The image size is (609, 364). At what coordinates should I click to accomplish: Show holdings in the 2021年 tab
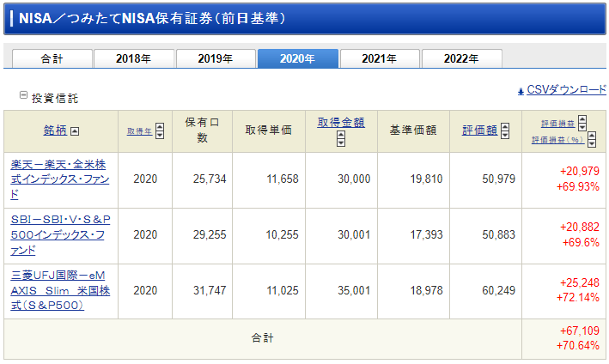(x=379, y=58)
